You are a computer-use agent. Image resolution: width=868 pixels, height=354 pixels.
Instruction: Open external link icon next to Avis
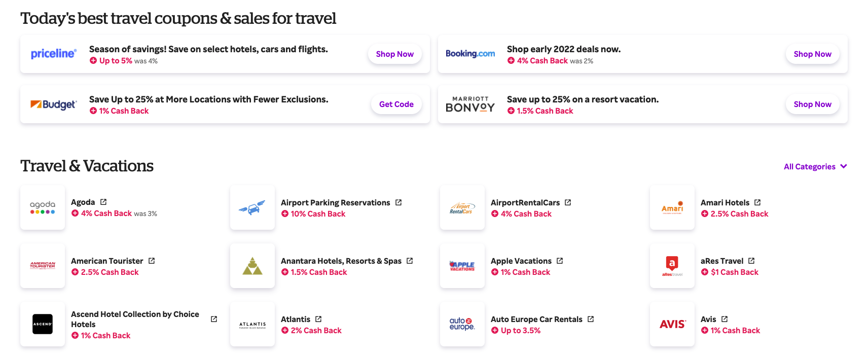(725, 319)
